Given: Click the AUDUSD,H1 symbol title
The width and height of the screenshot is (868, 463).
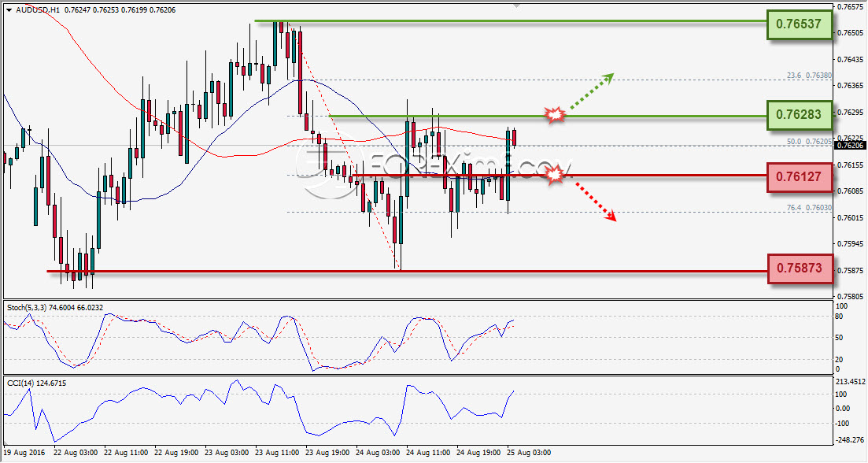Looking at the screenshot, I should click(39, 10).
